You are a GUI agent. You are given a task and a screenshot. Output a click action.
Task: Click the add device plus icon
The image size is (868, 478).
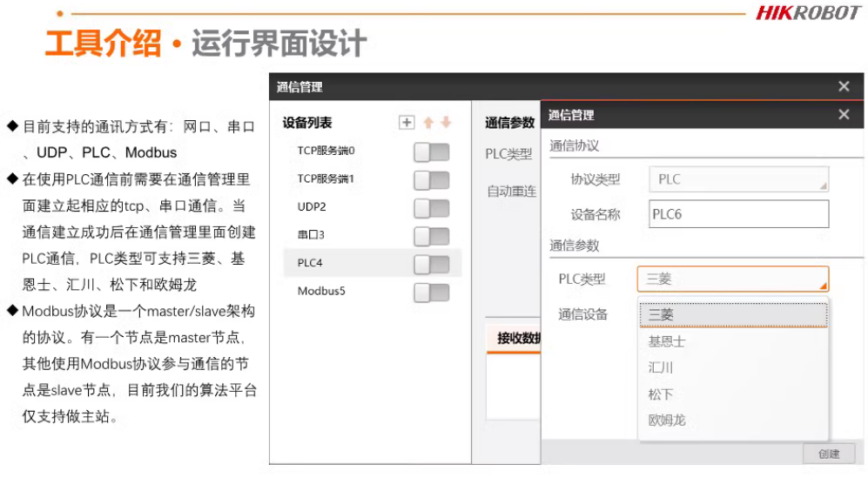[407, 123]
